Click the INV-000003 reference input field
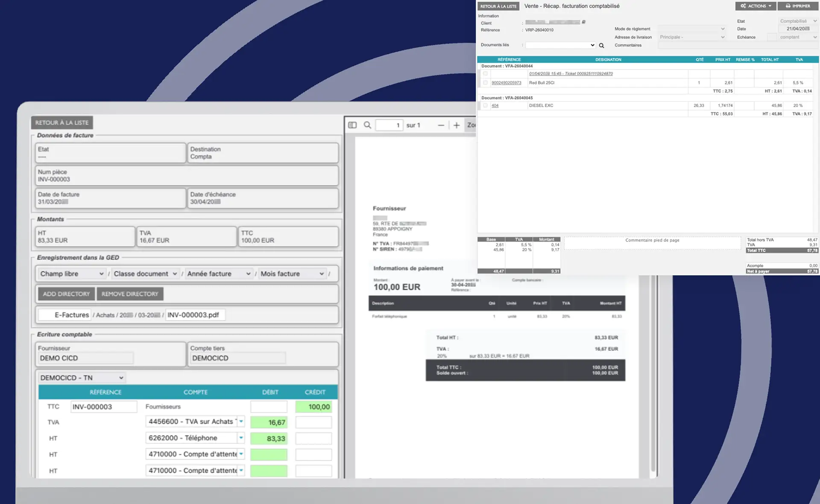 pyautogui.click(x=104, y=407)
